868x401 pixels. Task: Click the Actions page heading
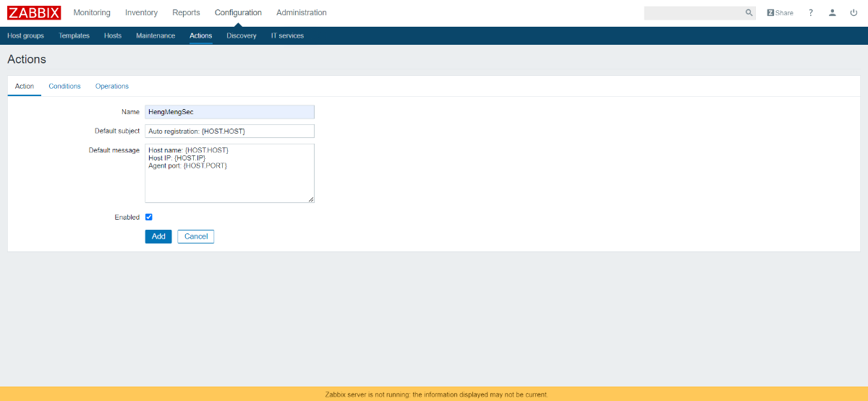coord(27,59)
